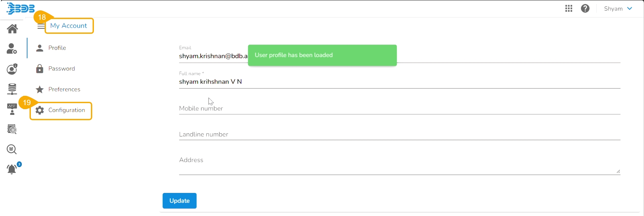This screenshot has width=644, height=216.
Task: Expand the Shyam user dropdown
Action: [x=618, y=9]
